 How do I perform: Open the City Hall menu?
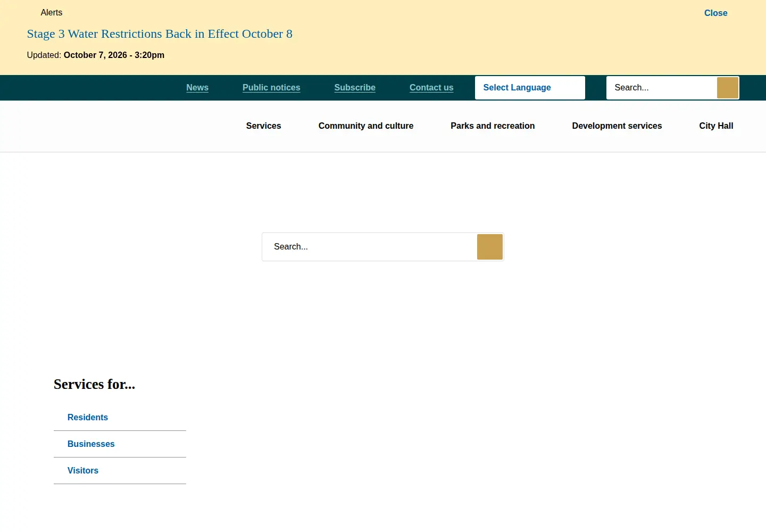(716, 126)
